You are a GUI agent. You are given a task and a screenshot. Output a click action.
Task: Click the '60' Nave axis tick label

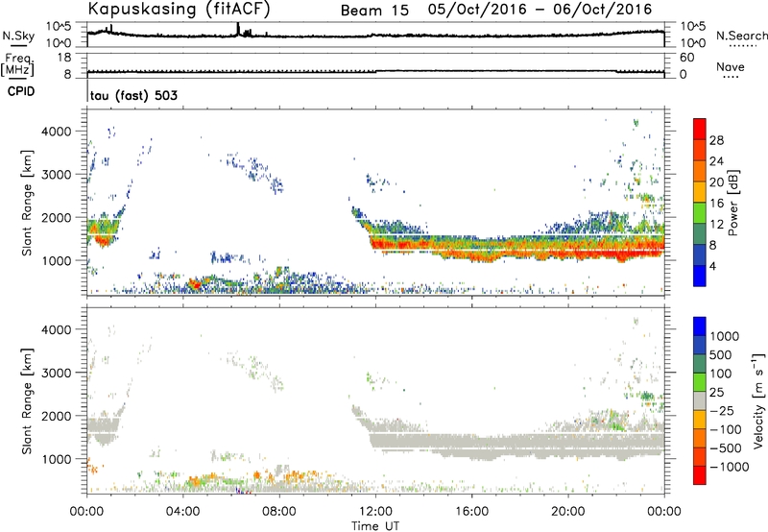[686, 58]
